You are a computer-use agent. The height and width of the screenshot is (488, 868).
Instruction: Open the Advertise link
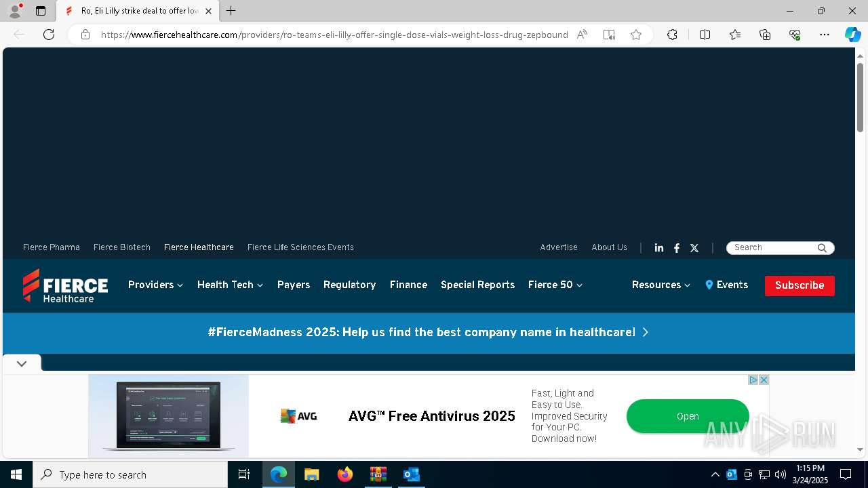coord(559,247)
